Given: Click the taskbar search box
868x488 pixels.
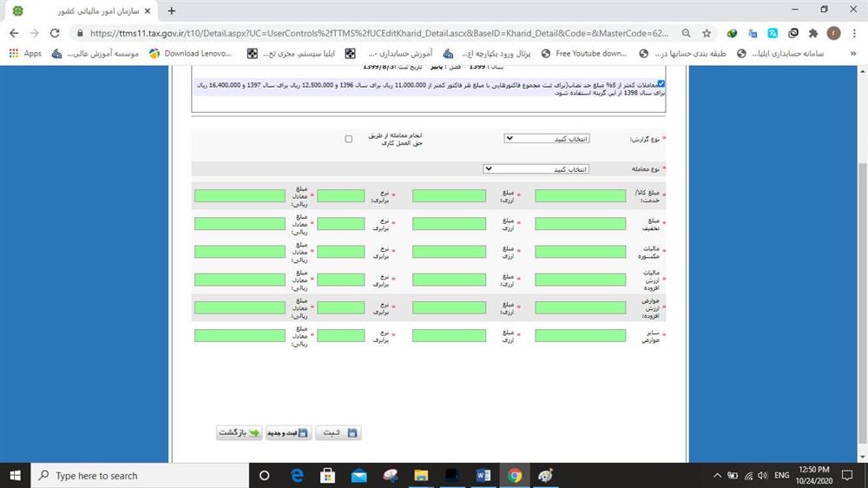Looking at the screenshot, I should pyautogui.click(x=140, y=475).
